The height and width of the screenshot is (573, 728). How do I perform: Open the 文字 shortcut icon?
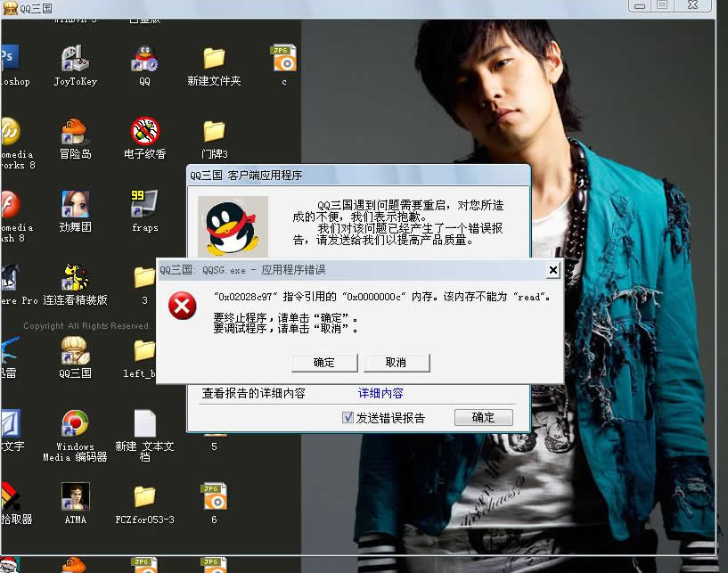click(10, 422)
